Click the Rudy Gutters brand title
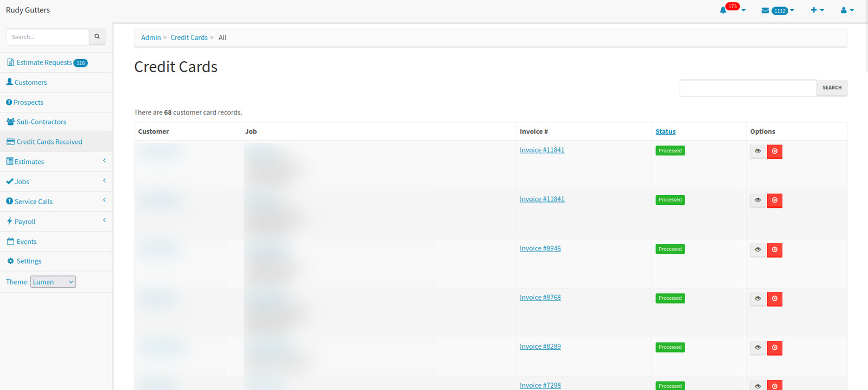This screenshot has width=868, height=390. tap(28, 10)
